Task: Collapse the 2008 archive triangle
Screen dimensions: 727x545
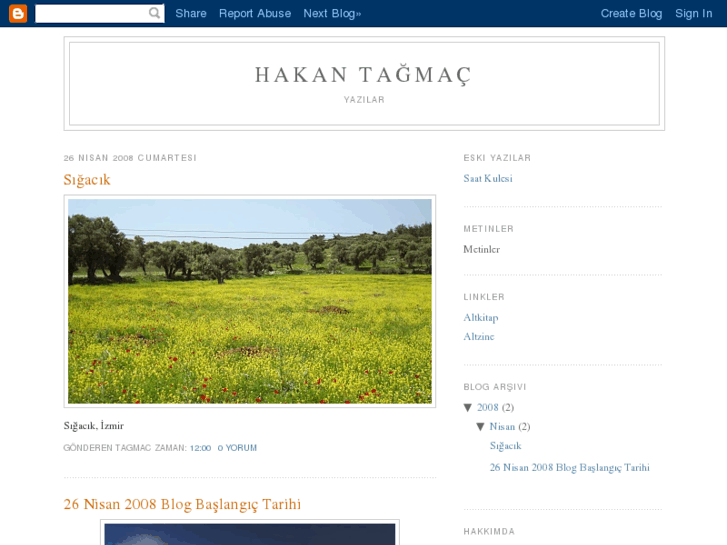Action: [x=468, y=408]
